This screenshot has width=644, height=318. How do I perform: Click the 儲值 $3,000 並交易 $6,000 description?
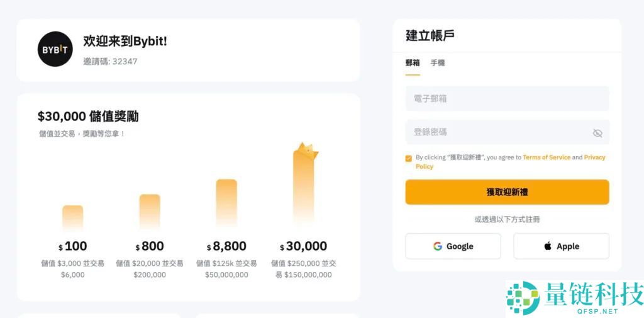pos(73,269)
